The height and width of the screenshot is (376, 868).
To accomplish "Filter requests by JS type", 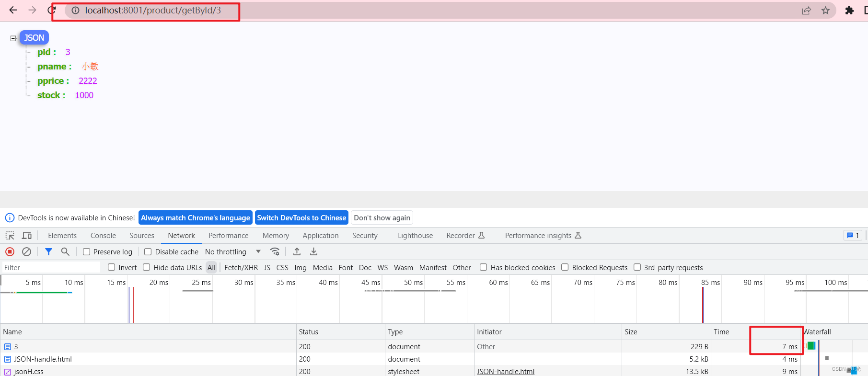I will pyautogui.click(x=267, y=268).
